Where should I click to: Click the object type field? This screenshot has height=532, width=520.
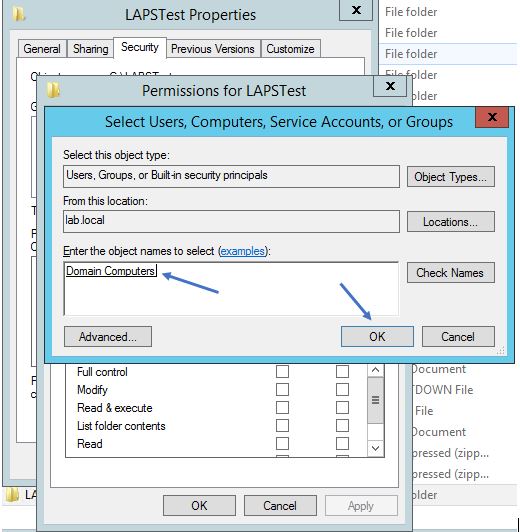click(x=231, y=176)
